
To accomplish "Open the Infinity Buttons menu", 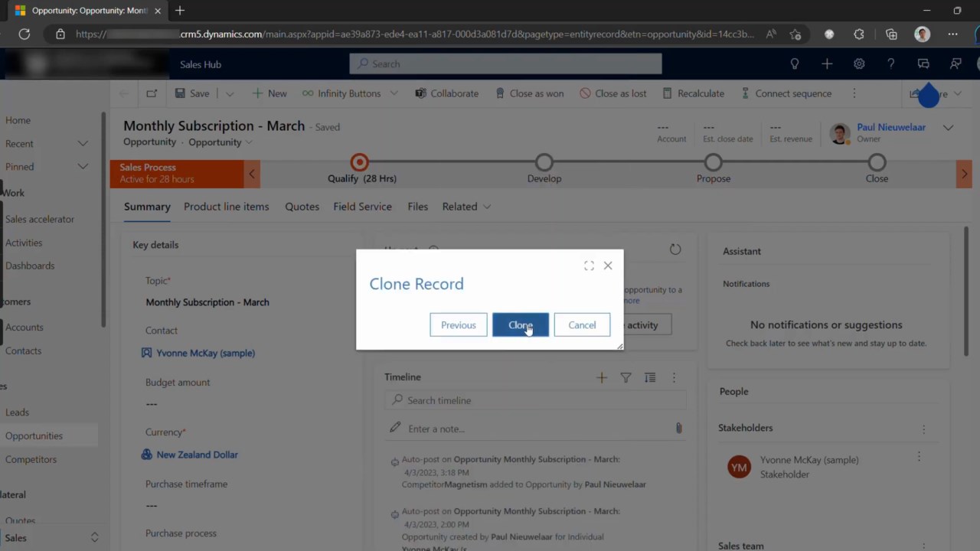I will tap(349, 93).
